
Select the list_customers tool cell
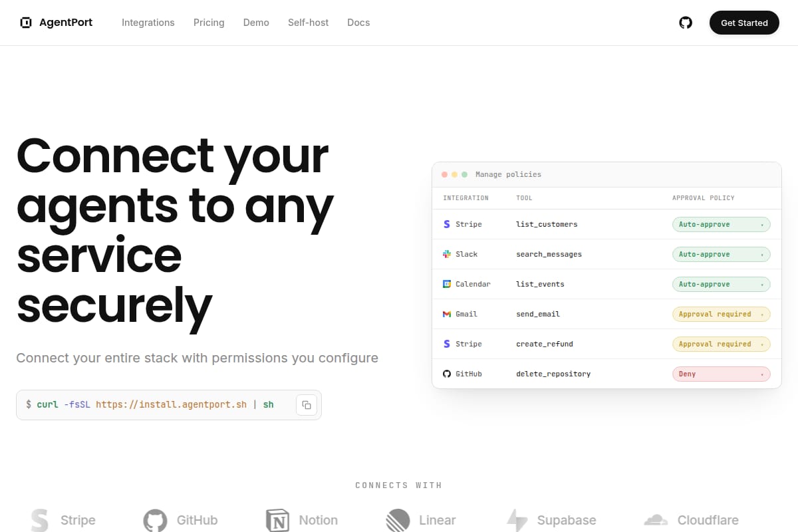pyautogui.click(x=547, y=224)
